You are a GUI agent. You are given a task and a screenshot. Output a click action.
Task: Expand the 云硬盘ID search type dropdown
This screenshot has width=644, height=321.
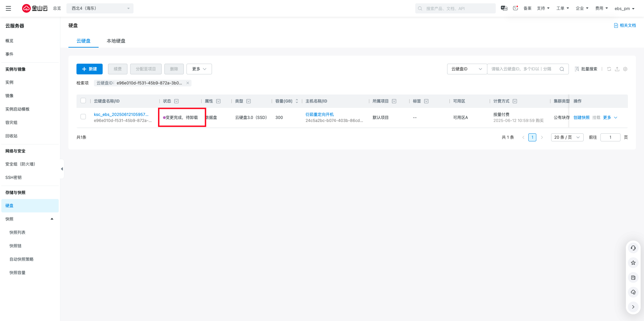click(467, 69)
